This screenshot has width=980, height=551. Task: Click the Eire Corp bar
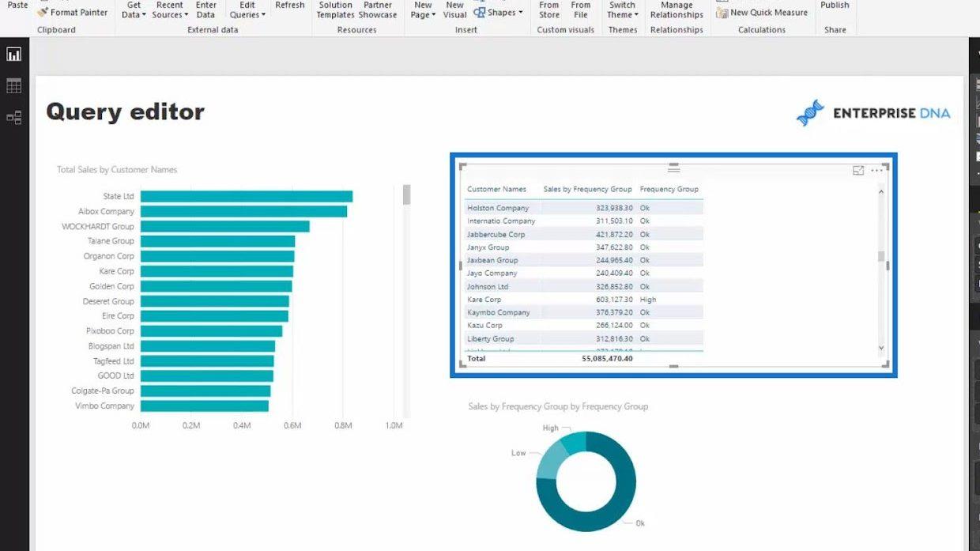(x=214, y=316)
